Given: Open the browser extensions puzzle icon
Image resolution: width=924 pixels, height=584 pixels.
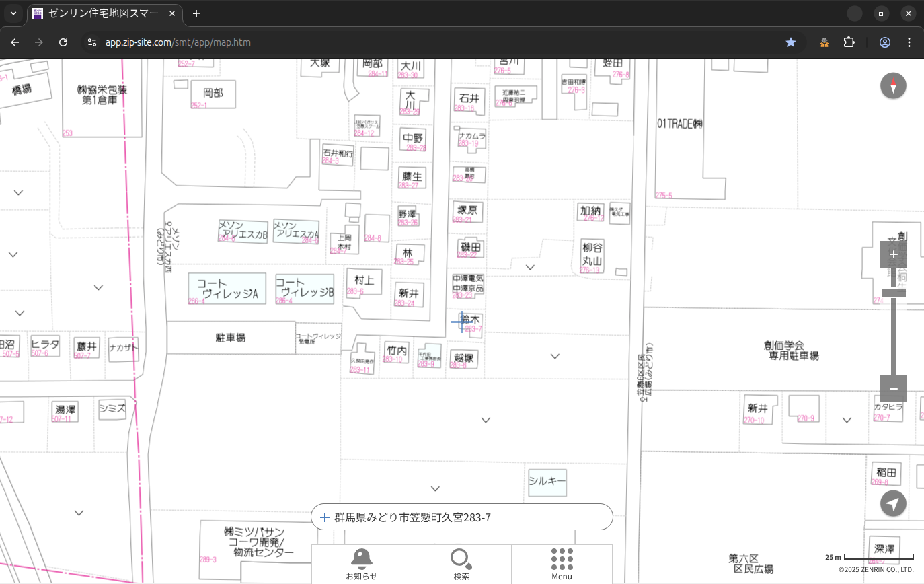Looking at the screenshot, I should tap(849, 42).
